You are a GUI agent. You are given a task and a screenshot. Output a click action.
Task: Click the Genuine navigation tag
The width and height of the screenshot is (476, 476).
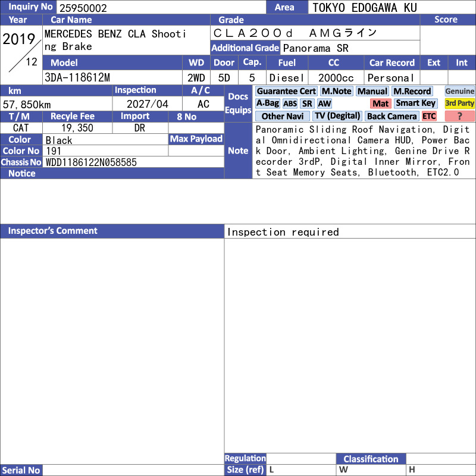(459, 91)
